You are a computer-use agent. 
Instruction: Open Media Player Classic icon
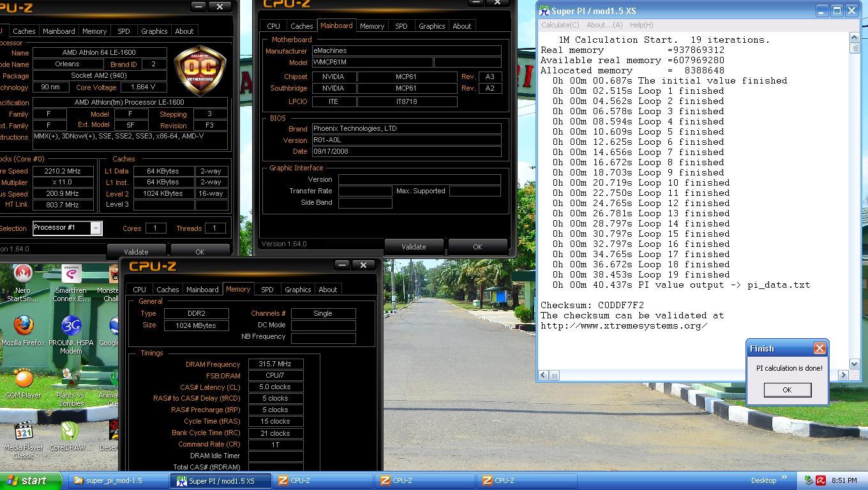click(23, 440)
